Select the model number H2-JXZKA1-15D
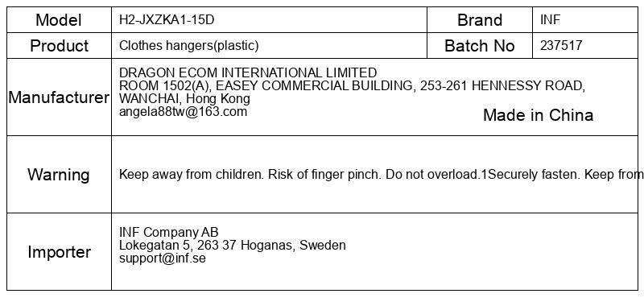 point(167,19)
